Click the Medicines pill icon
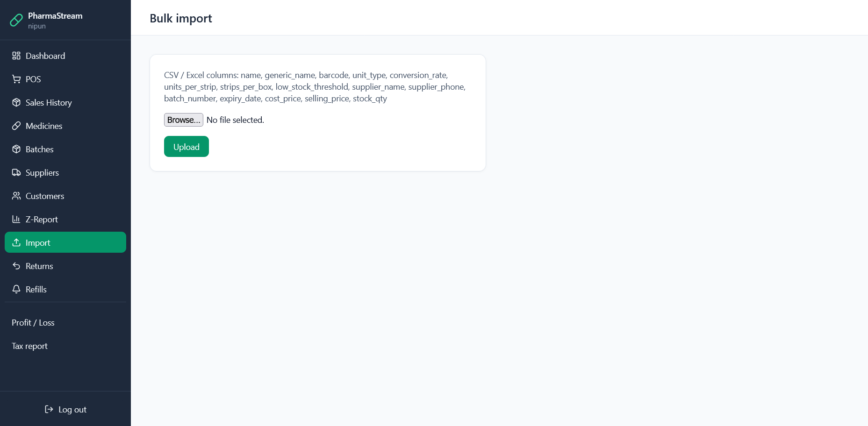Viewport: 868px width, 426px height. pos(16,126)
